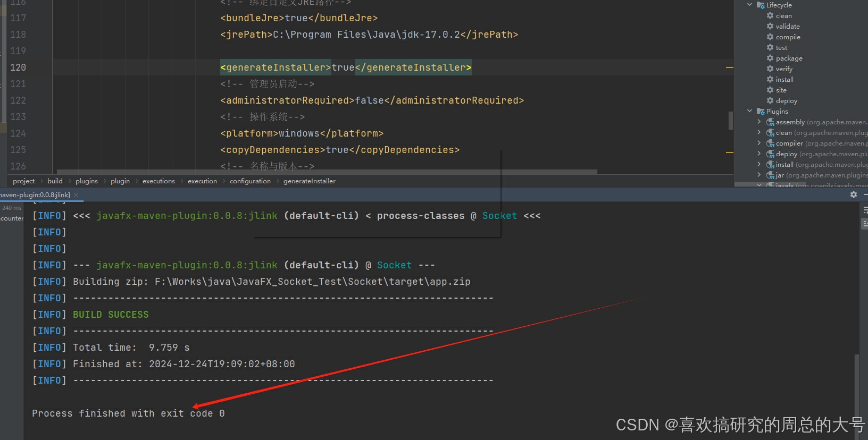Click the clean plugin Maven icon

click(x=770, y=132)
